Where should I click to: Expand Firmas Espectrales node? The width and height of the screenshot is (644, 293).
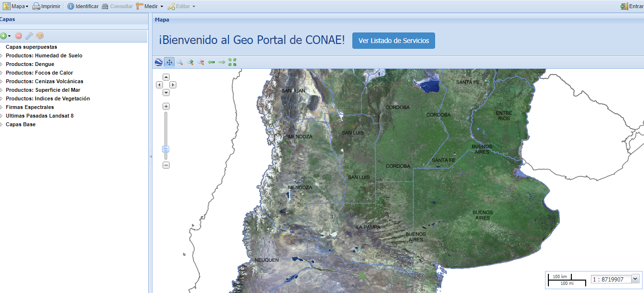(1, 108)
